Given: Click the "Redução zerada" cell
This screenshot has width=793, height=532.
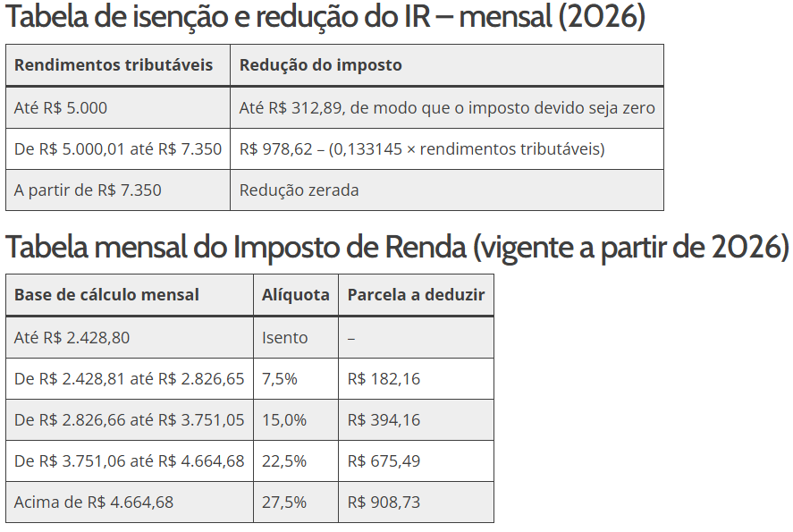Looking at the screenshot, I should pos(299,190).
